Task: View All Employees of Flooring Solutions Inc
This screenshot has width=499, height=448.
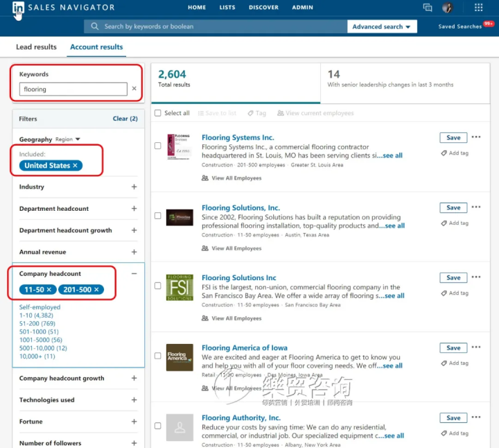Action: tap(231, 318)
